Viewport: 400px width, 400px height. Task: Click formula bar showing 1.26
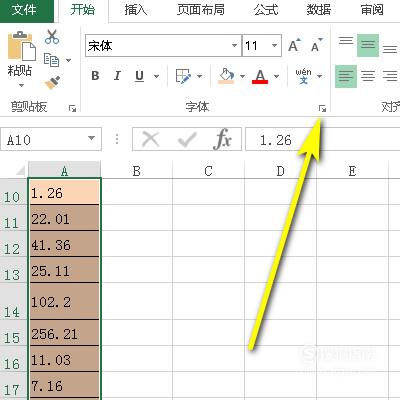(x=323, y=139)
